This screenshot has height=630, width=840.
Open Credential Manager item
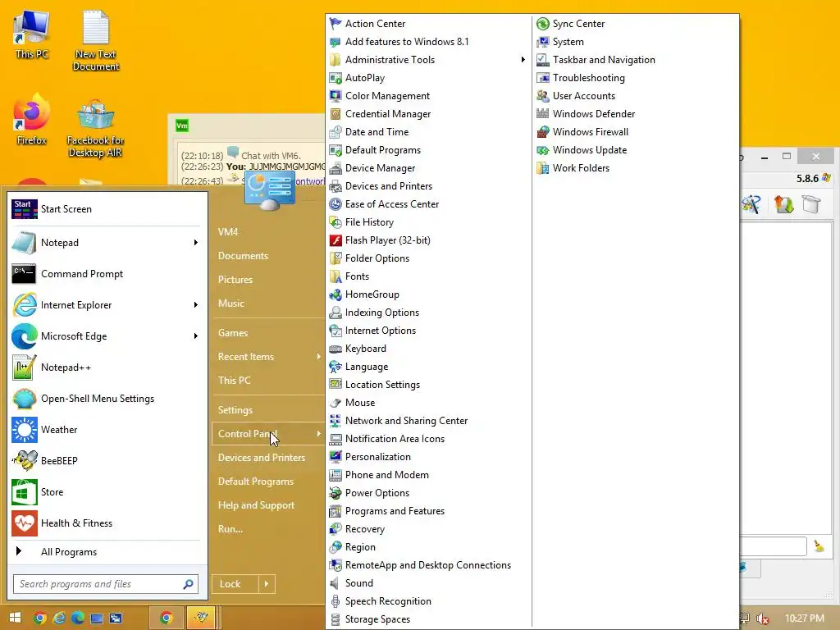[x=388, y=113]
